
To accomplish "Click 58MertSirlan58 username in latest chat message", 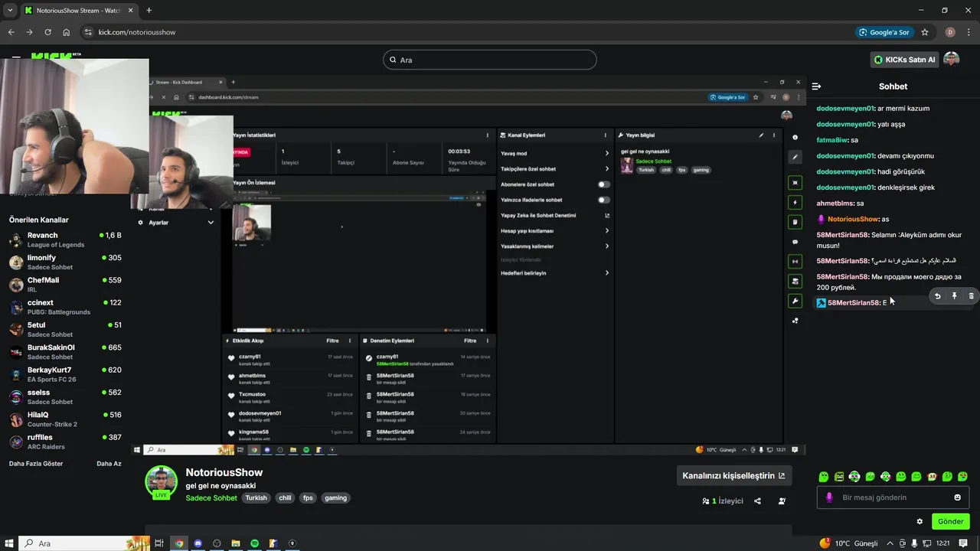I will pyautogui.click(x=854, y=303).
